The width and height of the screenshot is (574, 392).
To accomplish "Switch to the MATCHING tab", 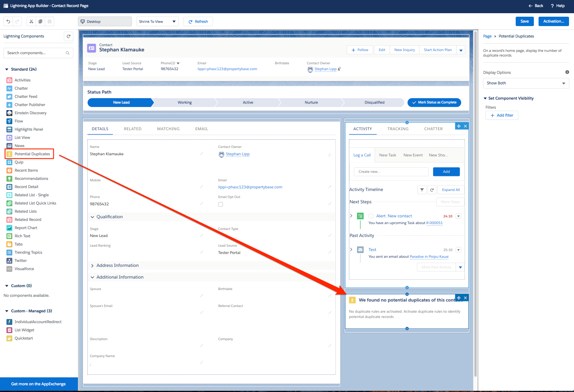I will click(168, 129).
